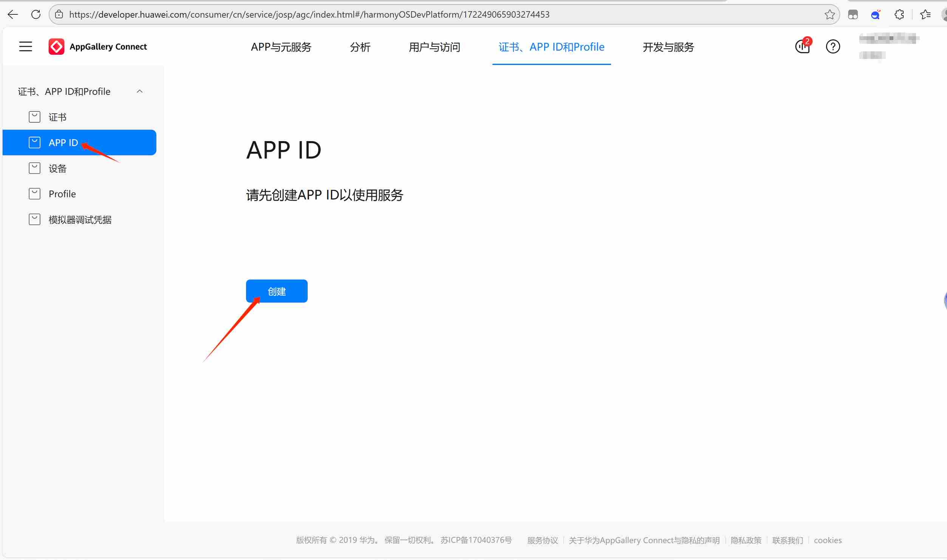The height and width of the screenshot is (560, 947).
Task: Select 证书 in the sidebar
Action: pos(57,117)
